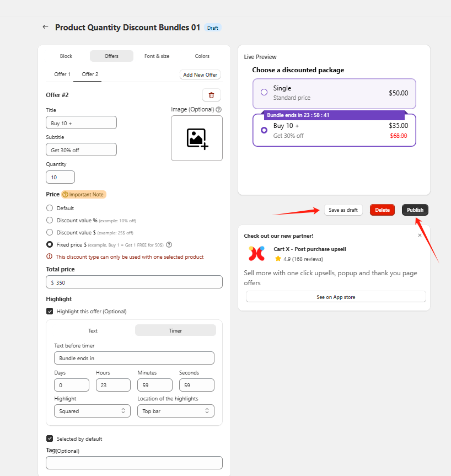Open the Highlight shape dropdown showing Squared
The width and height of the screenshot is (451, 476).
point(92,411)
